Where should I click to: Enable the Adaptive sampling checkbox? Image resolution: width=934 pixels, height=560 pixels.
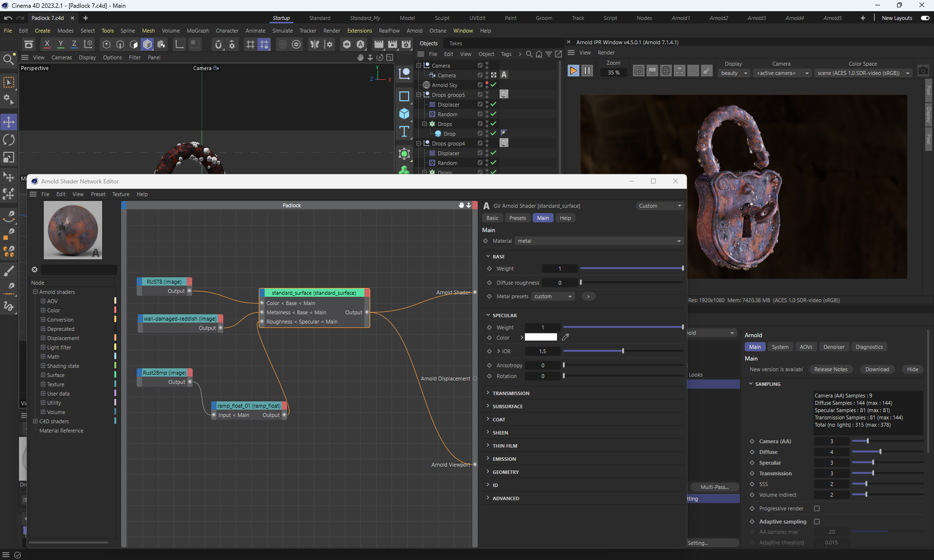pyautogui.click(x=817, y=522)
